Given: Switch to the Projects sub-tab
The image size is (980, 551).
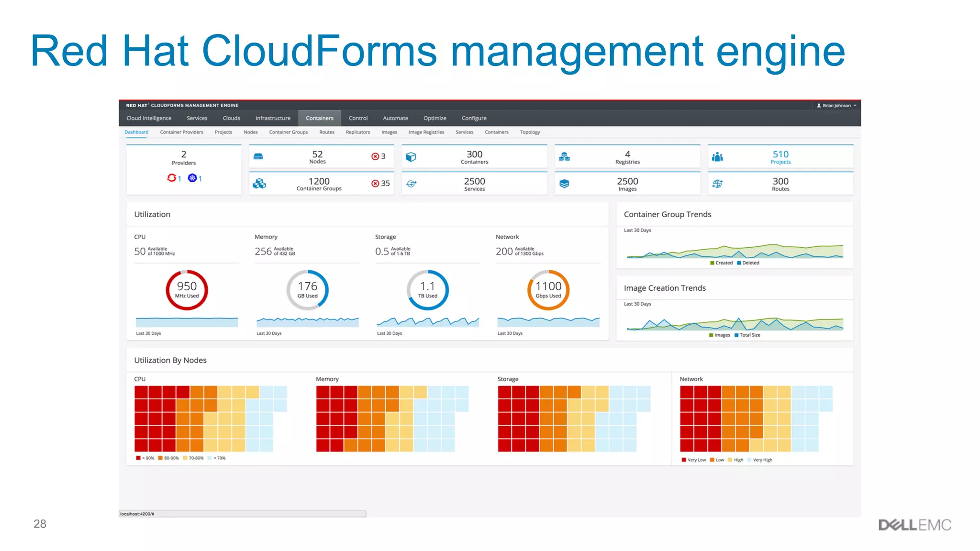Looking at the screenshot, I should 223,132.
